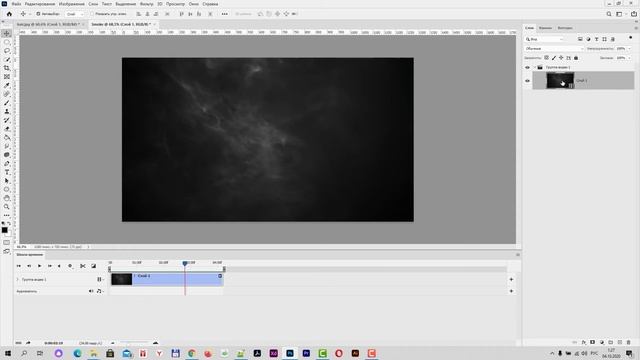Select the Path Selection tool

7,181
